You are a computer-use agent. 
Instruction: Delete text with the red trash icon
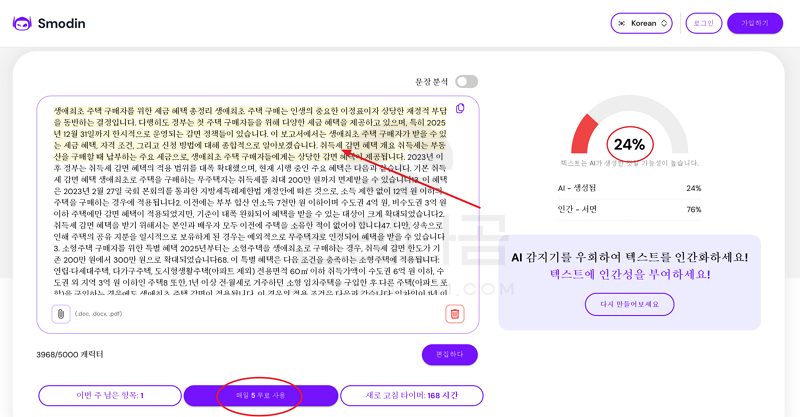[455, 314]
